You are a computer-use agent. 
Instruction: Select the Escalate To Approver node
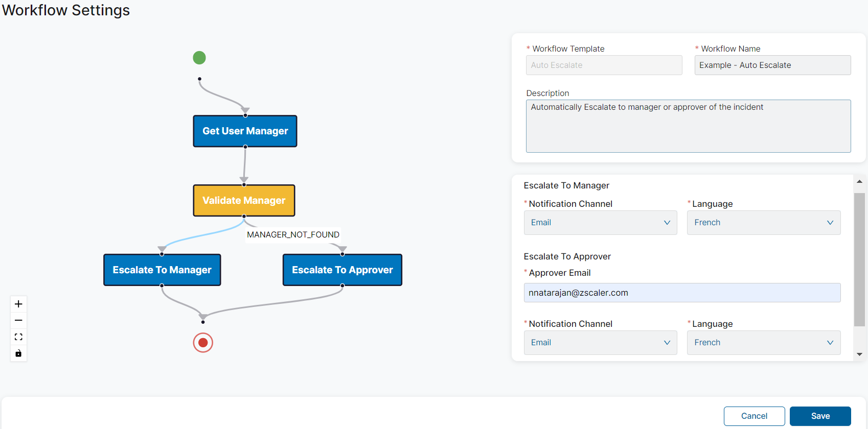[342, 270]
